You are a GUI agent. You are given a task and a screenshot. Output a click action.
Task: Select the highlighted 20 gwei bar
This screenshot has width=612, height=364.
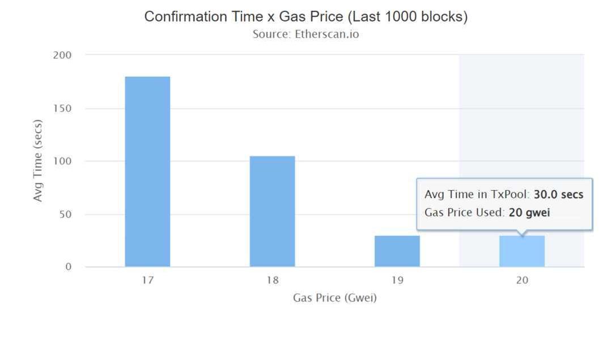pyautogui.click(x=522, y=252)
